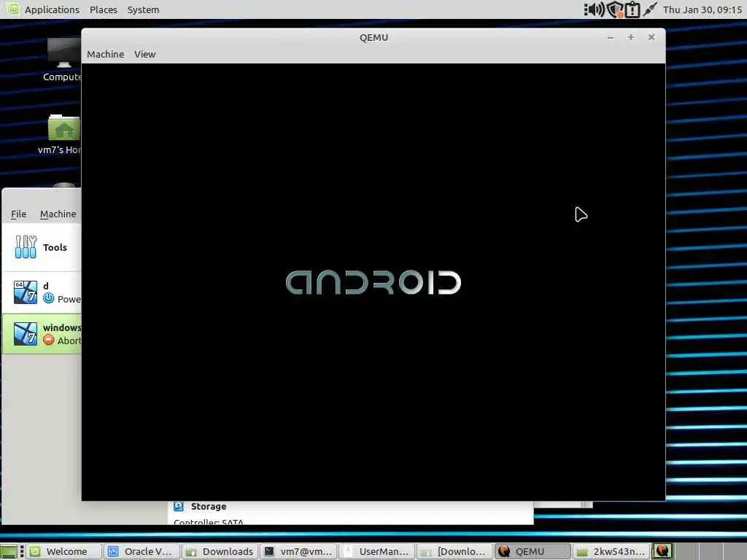Open the Places menu
The image size is (747, 560).
(x=104, y=9)
